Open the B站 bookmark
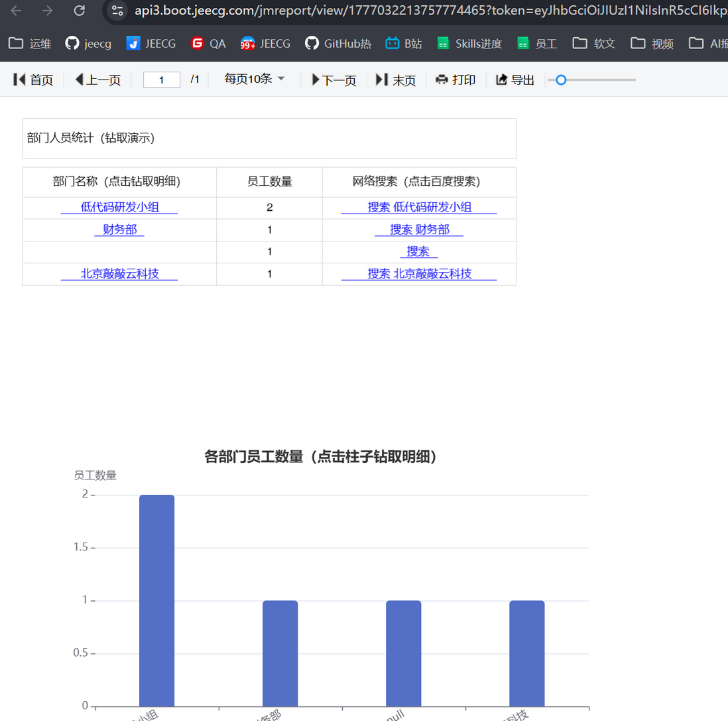 pyautogui.click(x=404, y=43)
